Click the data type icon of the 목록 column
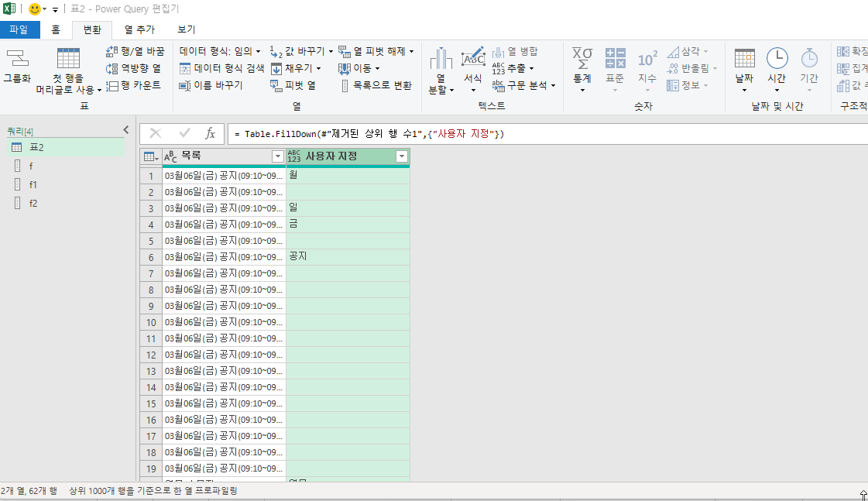 tap(171, 156)
